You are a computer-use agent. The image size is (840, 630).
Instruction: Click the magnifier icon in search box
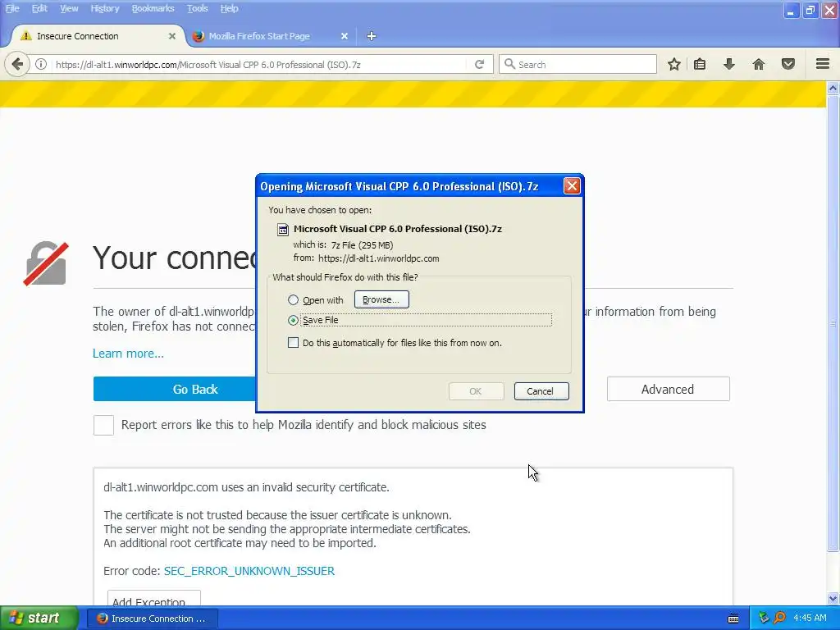coord(509,64)
